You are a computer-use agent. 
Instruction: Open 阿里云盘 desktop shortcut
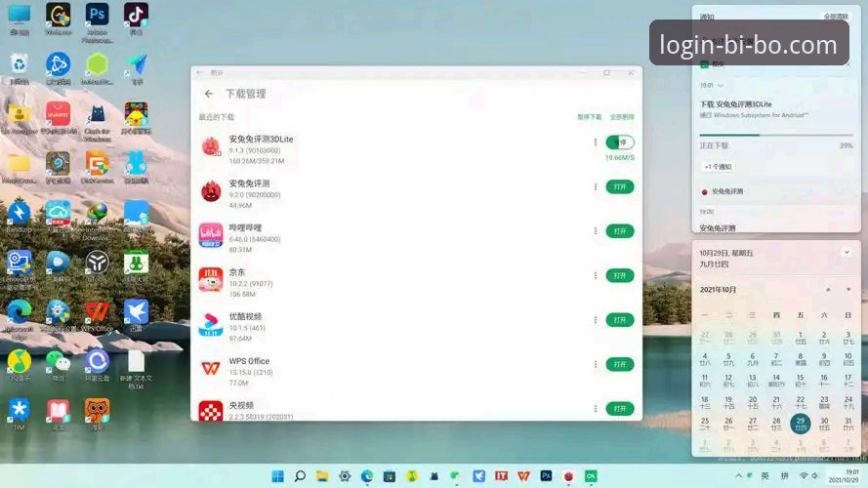pyautogui.click(x=97, y=366)
